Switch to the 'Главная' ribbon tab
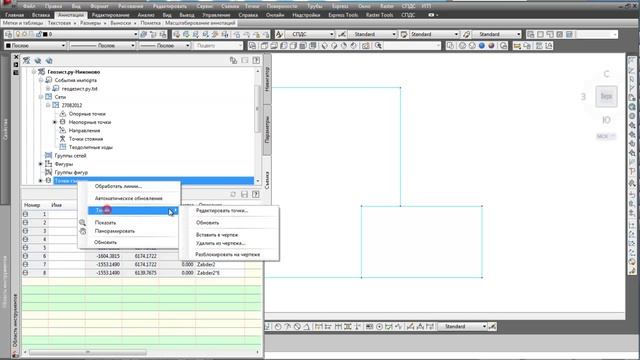640x360 pixels. pyautogui.click(x=15, y=15)
